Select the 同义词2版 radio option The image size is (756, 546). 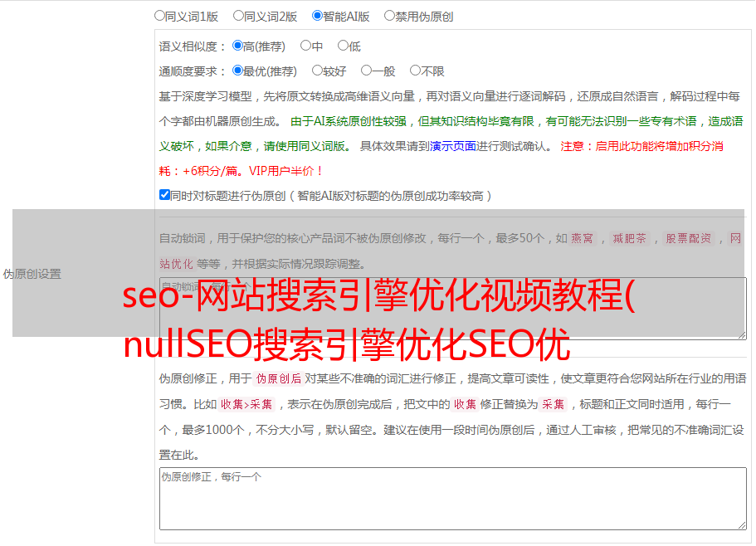click(238, 16)
